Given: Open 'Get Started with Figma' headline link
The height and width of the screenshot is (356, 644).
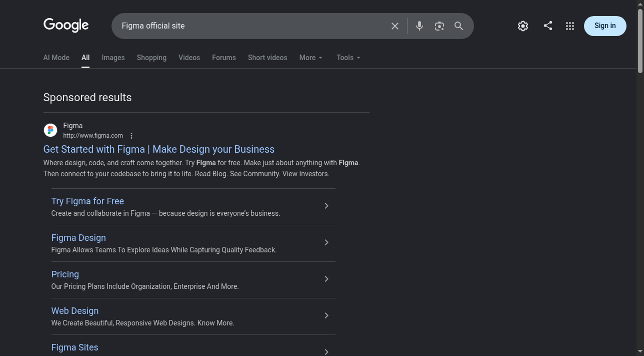Looking at the screenshot, I should click(159, 149).
